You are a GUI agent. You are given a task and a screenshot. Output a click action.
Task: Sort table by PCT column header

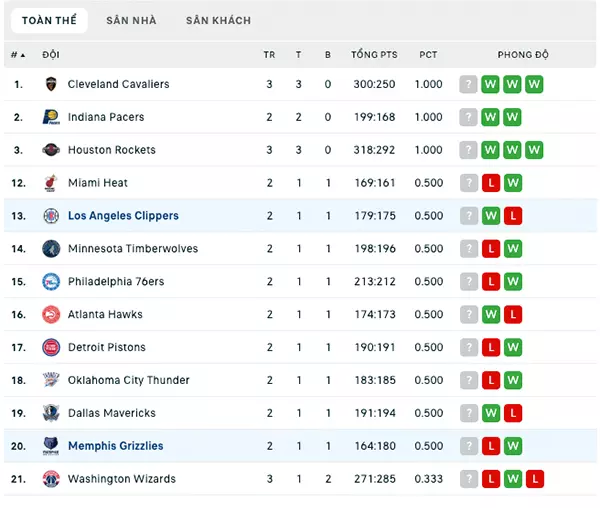point(428,55)
